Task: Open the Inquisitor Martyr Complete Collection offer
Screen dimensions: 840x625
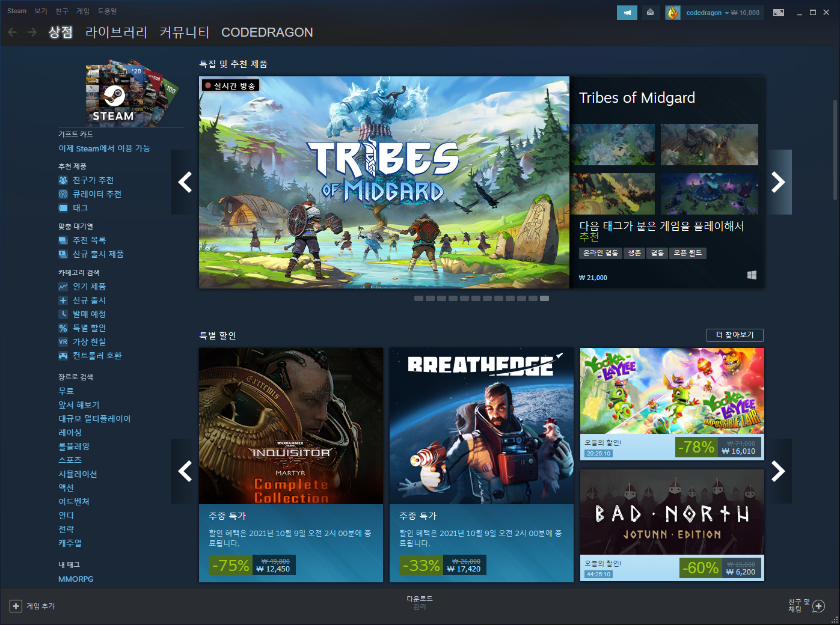Action: pyautogui.click(x=291, y=465)
